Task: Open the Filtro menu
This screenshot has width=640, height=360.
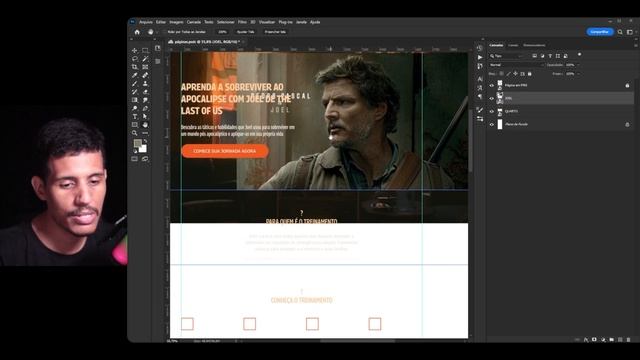Action: click(242, 22)
